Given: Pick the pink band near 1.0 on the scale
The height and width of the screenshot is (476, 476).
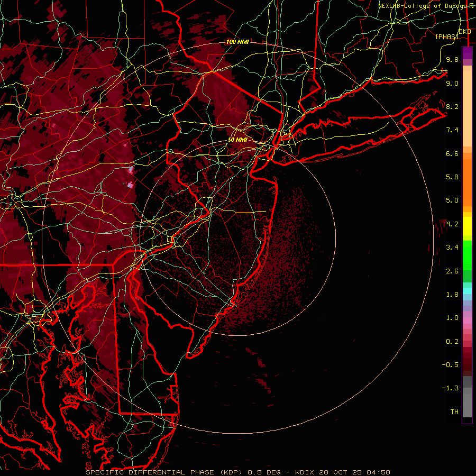Looking at the screenshot, I should pyautogui.click(x=467, y=321).
